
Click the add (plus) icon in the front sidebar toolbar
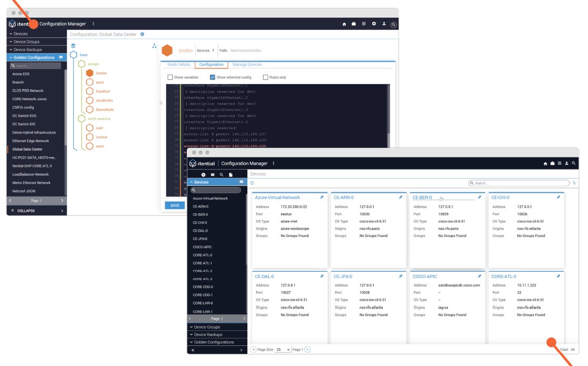pyautogui.click(x=203, y=175)
